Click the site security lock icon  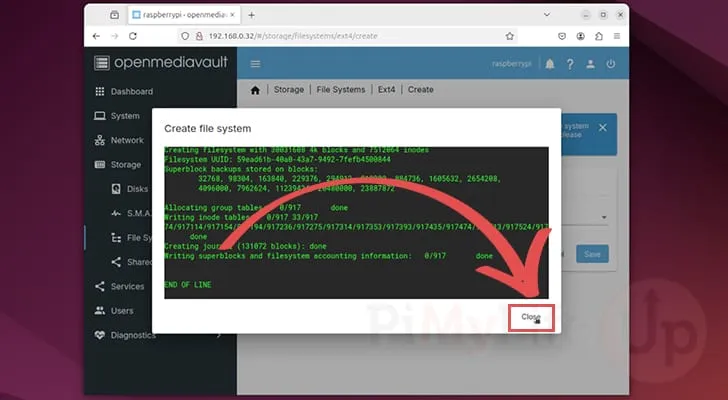199,36
